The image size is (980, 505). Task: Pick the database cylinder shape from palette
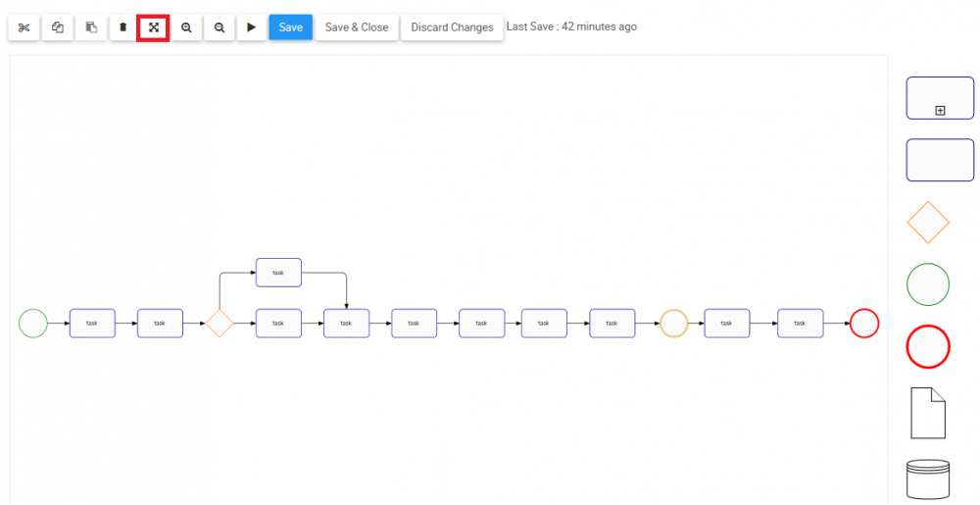click(928, 480)
